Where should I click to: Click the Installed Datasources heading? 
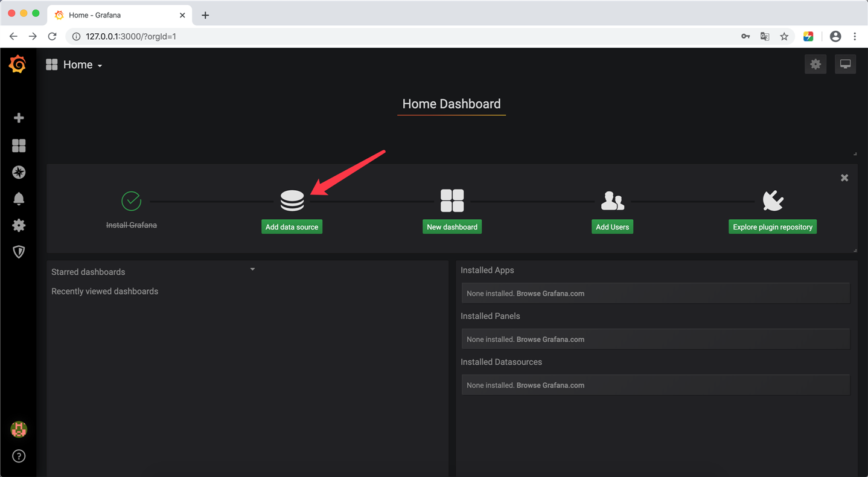[x=501, y=362]
